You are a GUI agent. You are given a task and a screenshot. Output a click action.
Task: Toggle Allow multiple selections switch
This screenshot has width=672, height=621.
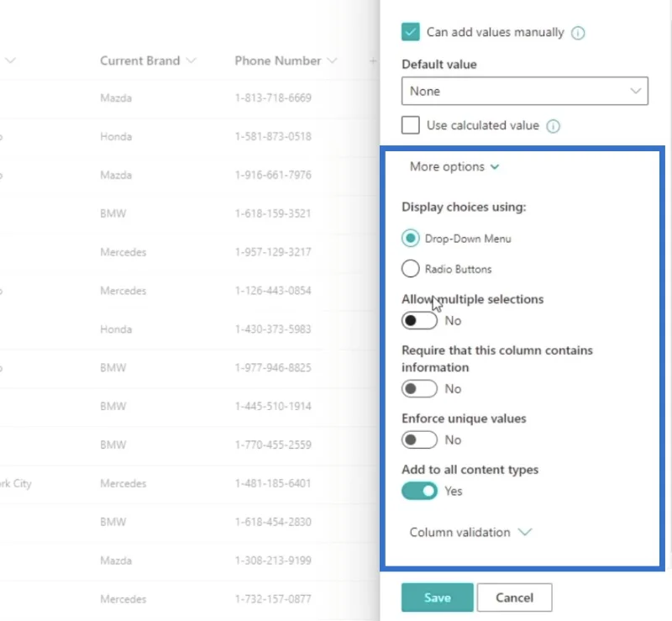pyautogui.click(x=419, y=321)
